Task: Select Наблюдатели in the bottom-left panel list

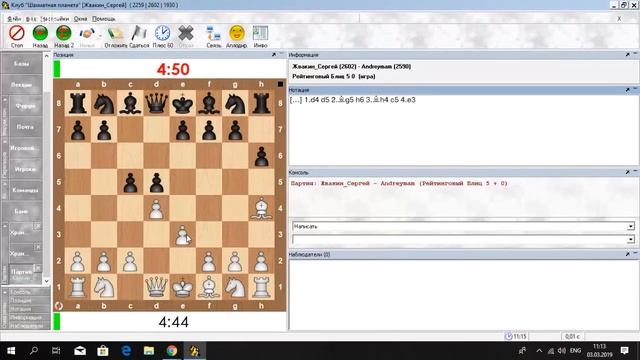Action: click(26, 326)
